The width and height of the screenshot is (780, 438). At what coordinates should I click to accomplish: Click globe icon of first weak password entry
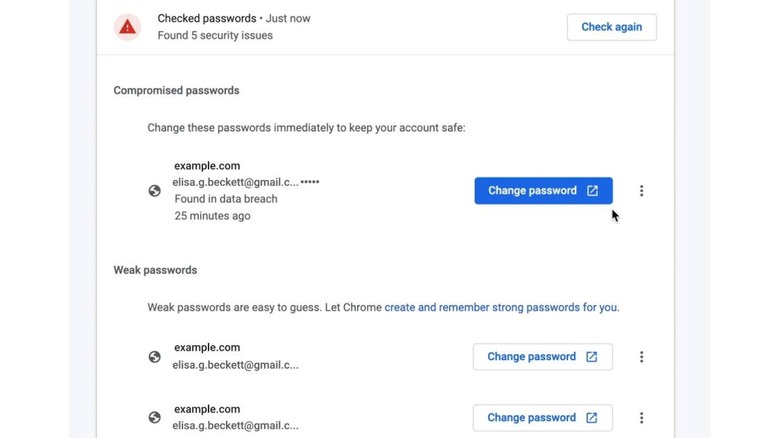coord(154,357)
